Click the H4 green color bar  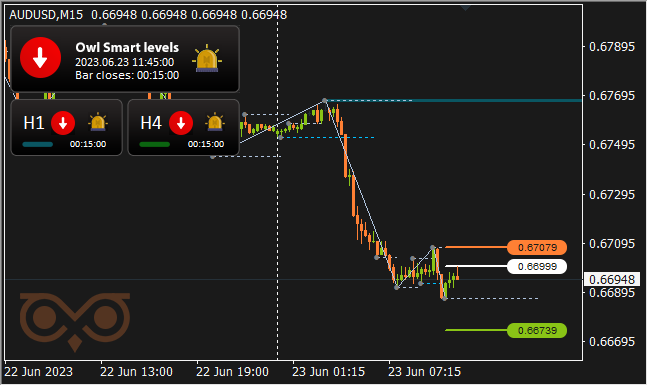point(155,145)
